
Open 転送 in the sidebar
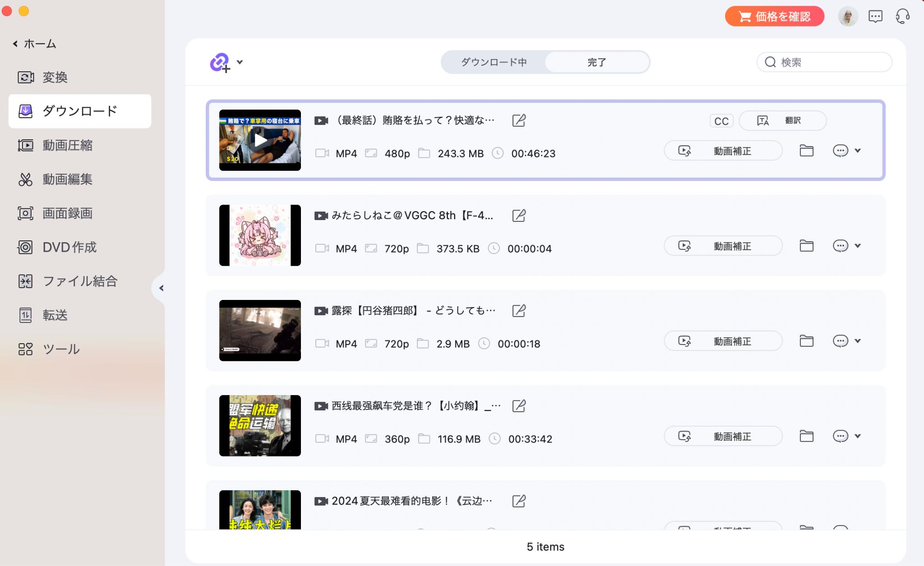click(80, 315)
